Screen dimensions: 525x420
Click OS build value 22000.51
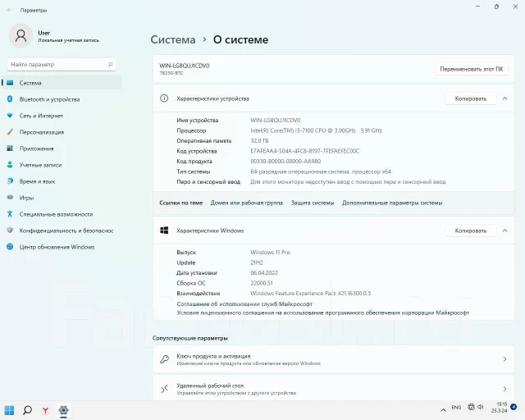(x=262, y=283)
